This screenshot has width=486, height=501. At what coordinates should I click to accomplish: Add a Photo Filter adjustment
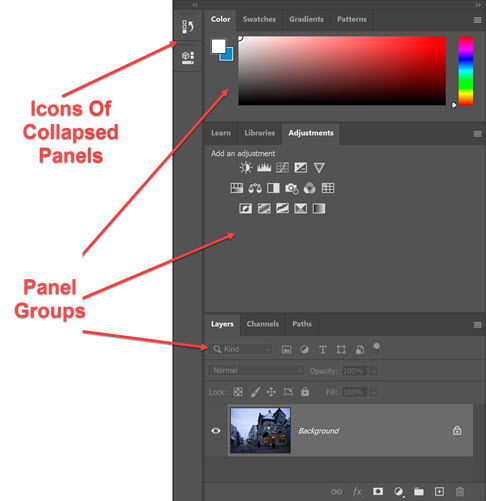(x=292, y=189)
